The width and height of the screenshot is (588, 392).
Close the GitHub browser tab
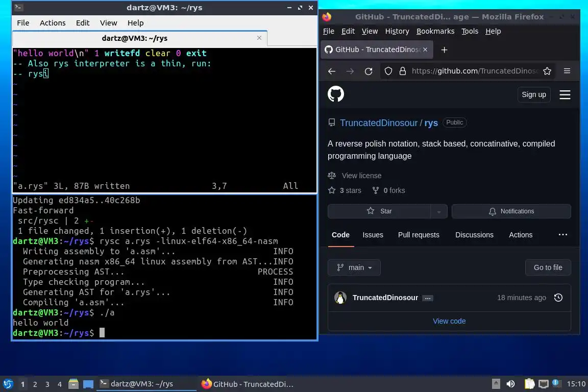(425, 50)
